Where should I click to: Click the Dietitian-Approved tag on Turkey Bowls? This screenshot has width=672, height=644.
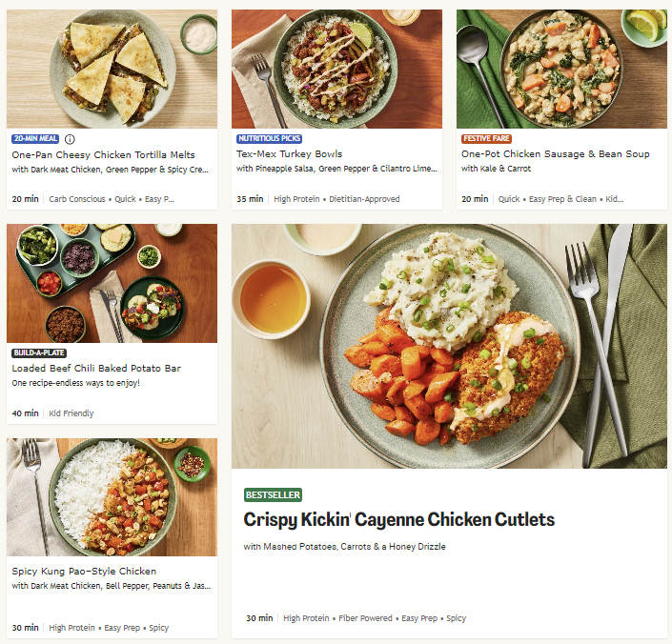[x=364, y=199]
